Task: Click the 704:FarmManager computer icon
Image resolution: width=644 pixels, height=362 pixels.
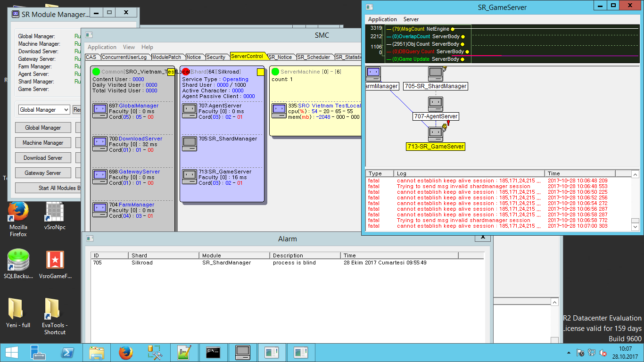Action: [x=100, y=210]
